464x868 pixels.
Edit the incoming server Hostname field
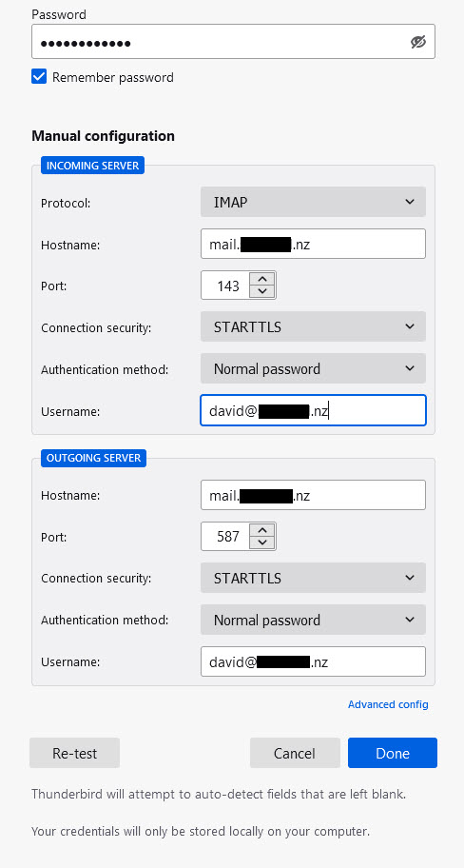[x=313, y=244]
